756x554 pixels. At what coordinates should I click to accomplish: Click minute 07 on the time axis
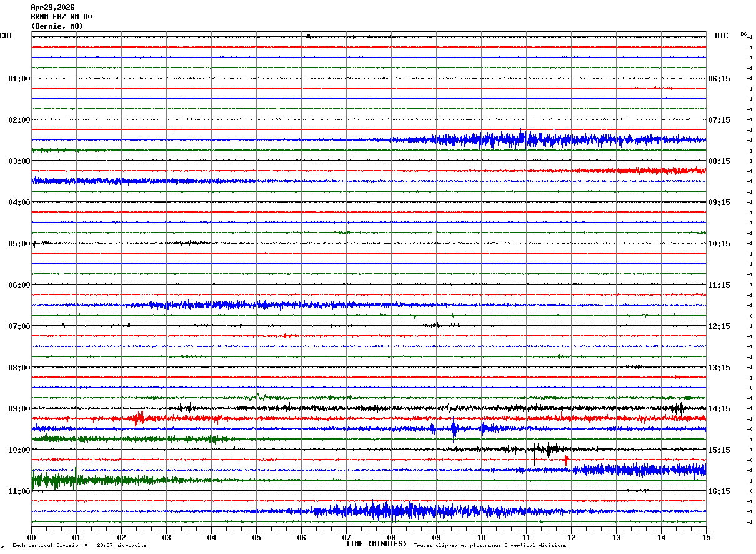click(x=346, y=537)
